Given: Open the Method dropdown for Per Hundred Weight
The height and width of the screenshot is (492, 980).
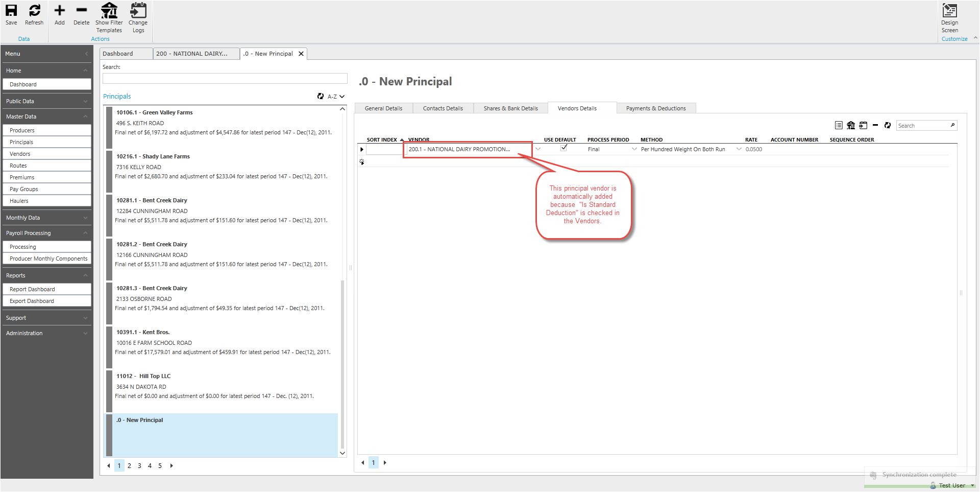Looking at the screenshot, I should point(739,149).
